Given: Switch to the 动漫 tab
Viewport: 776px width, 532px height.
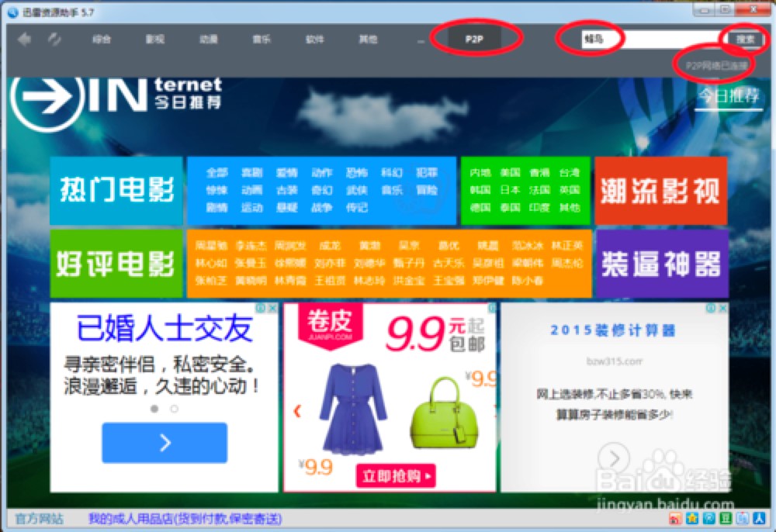Looking at the screenshot, I should coord(208,39).
